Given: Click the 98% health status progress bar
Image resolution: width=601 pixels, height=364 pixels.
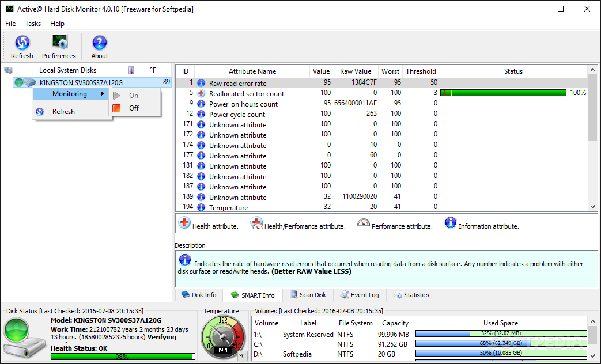Looking at the screenshot, I should tap(123, 357).
